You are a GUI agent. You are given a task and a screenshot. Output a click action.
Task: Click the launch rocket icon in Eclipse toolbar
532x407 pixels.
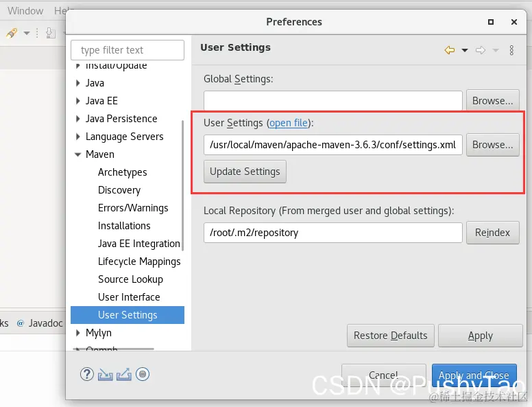click(x=12, y=33)
